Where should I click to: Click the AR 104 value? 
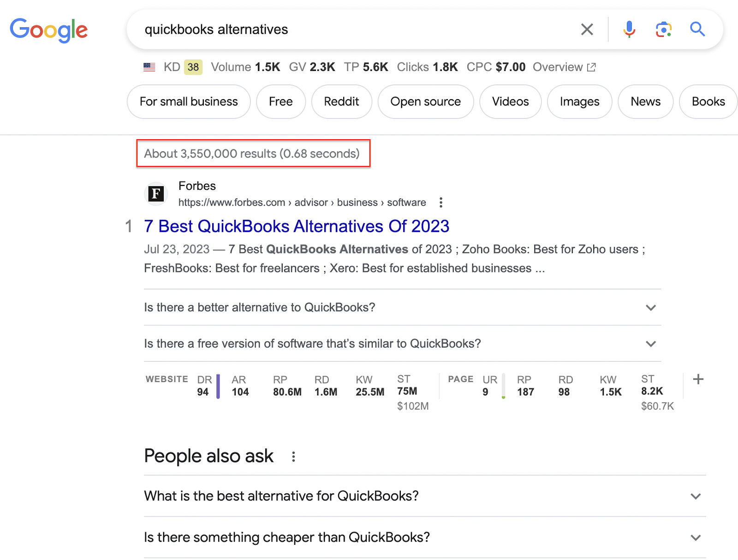pos(240,392)
